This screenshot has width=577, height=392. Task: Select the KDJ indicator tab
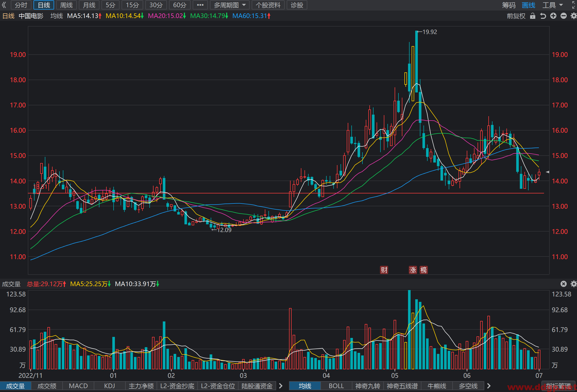109,386
